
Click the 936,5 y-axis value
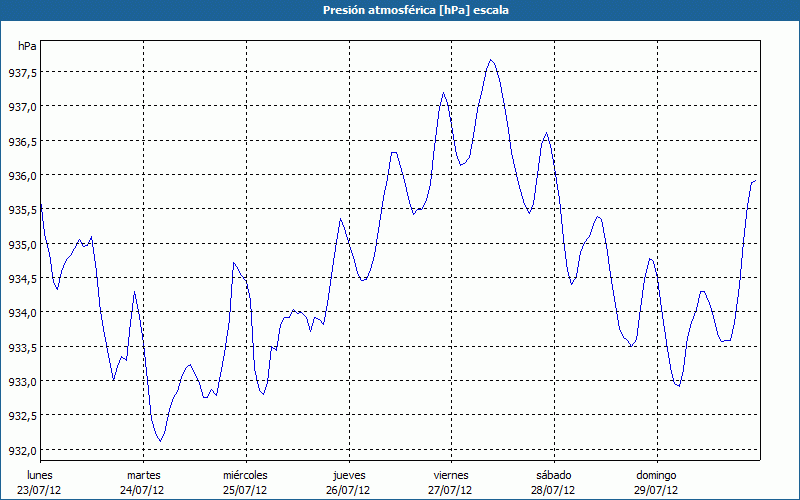tap(22, 142)
